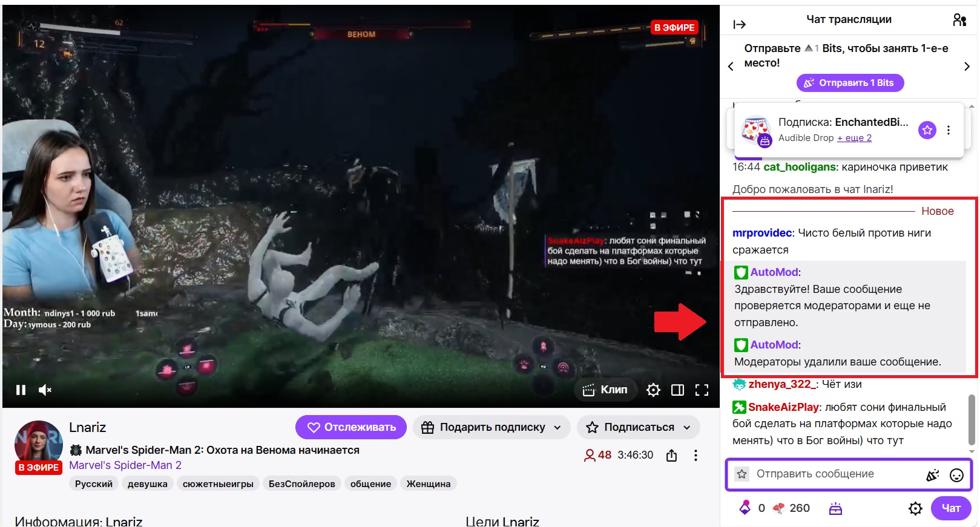Click the Чат трансляции header title
The width and height of the screenshot is (980, 527).
point(849,19)
